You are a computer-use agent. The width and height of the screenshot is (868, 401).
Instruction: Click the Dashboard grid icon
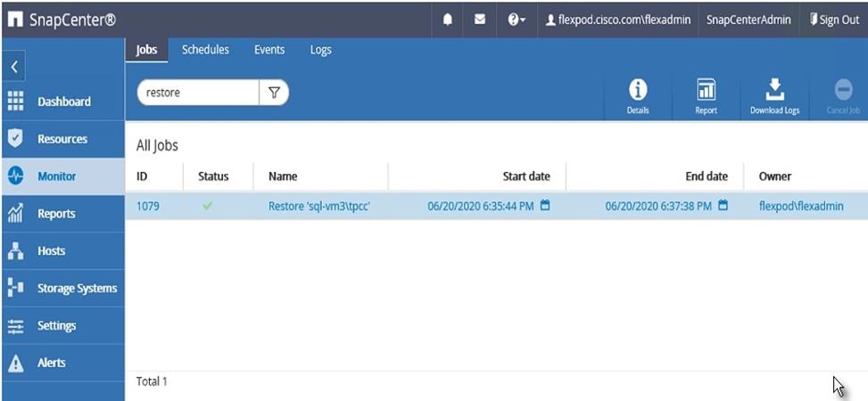coord(15,102)
